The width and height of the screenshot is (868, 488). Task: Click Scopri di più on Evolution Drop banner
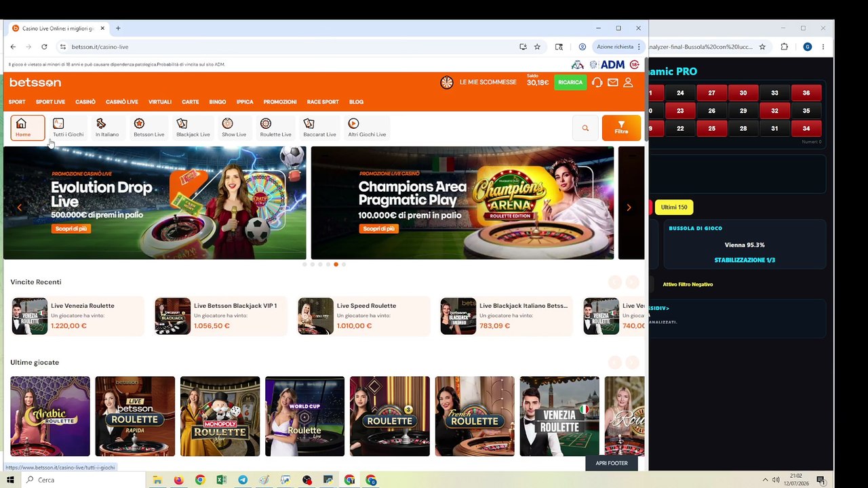pyautogui.click(x=71, y=228)
